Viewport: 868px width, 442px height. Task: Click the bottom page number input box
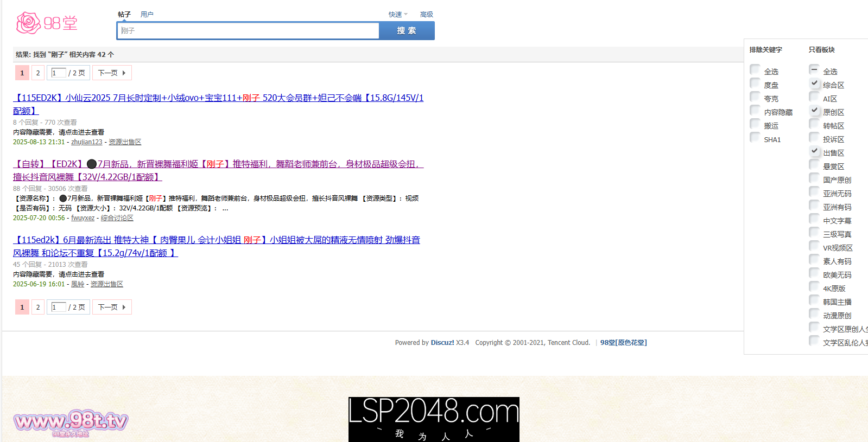[x=59, y=308]
